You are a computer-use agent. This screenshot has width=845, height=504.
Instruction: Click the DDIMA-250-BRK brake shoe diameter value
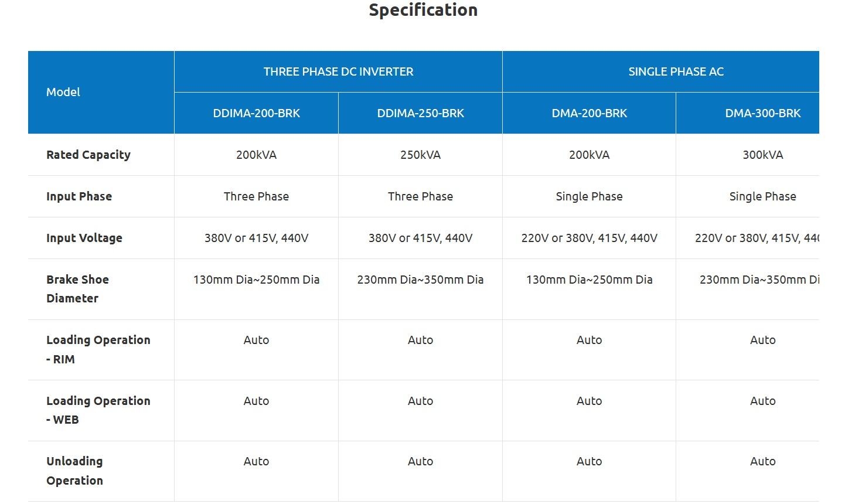(420, 280)
